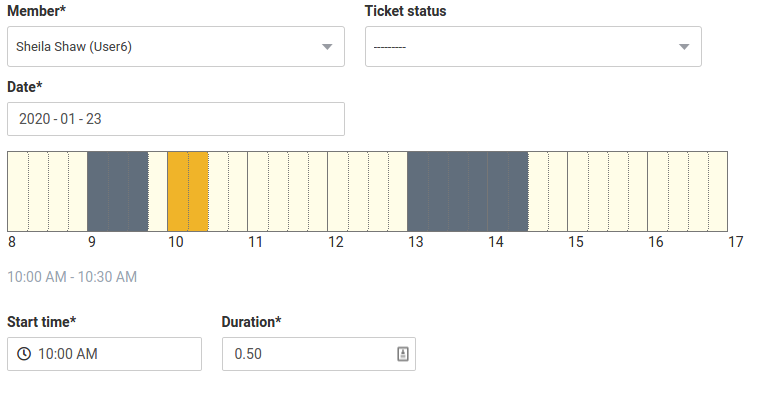This screenshot has width=764, height=402.
Task: Click the hour label 17 under the timeline
Action: [736, 242]
